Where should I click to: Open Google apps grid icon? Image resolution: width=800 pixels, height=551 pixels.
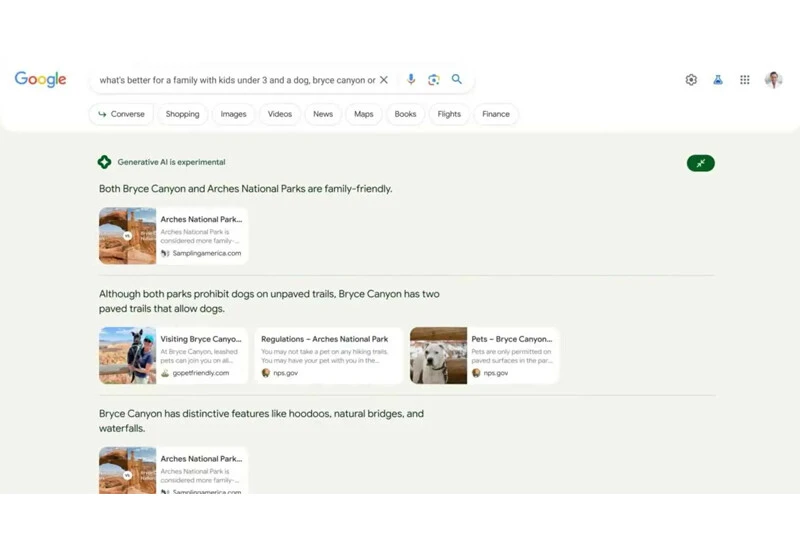point(745,80)
